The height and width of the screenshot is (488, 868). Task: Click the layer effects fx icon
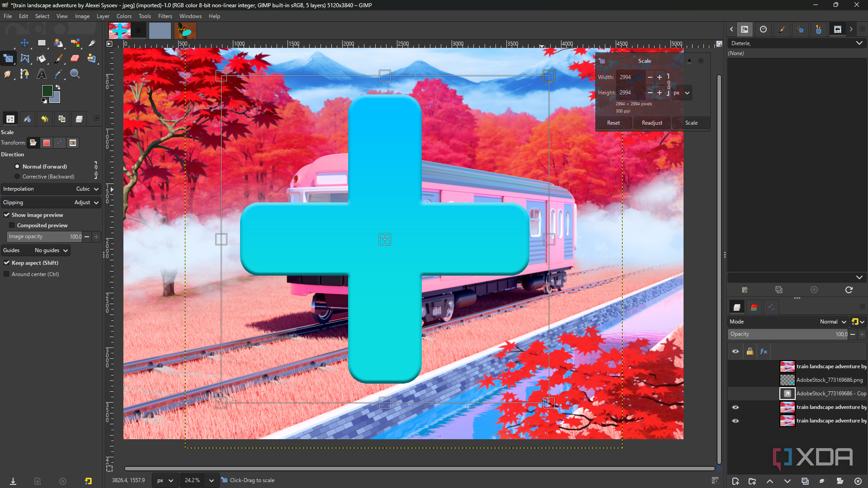click(x=764, y=351)
